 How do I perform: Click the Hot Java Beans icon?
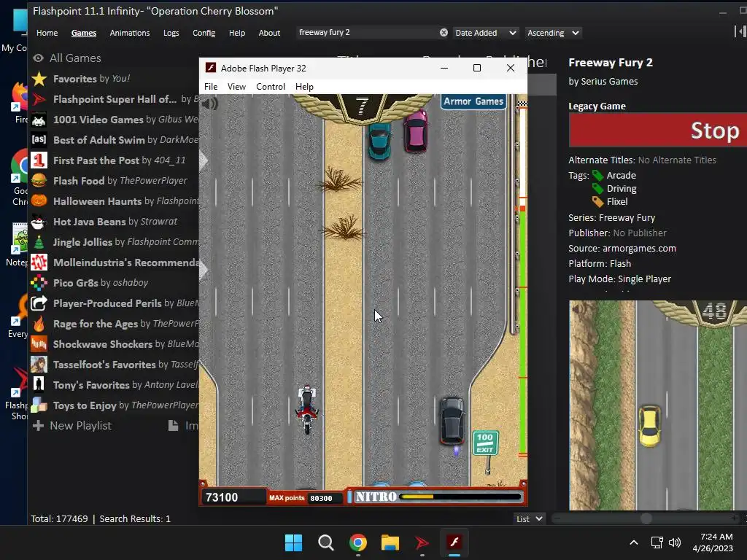(39, 222)
